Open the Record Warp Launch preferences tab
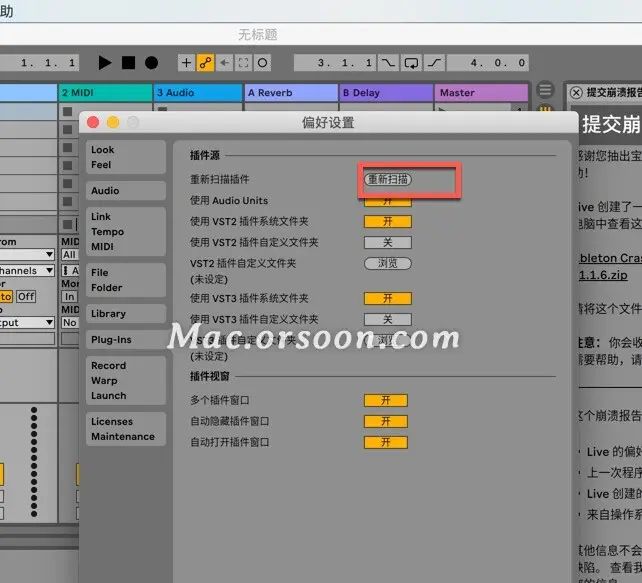642x583 pixels. tap(126, 381)
